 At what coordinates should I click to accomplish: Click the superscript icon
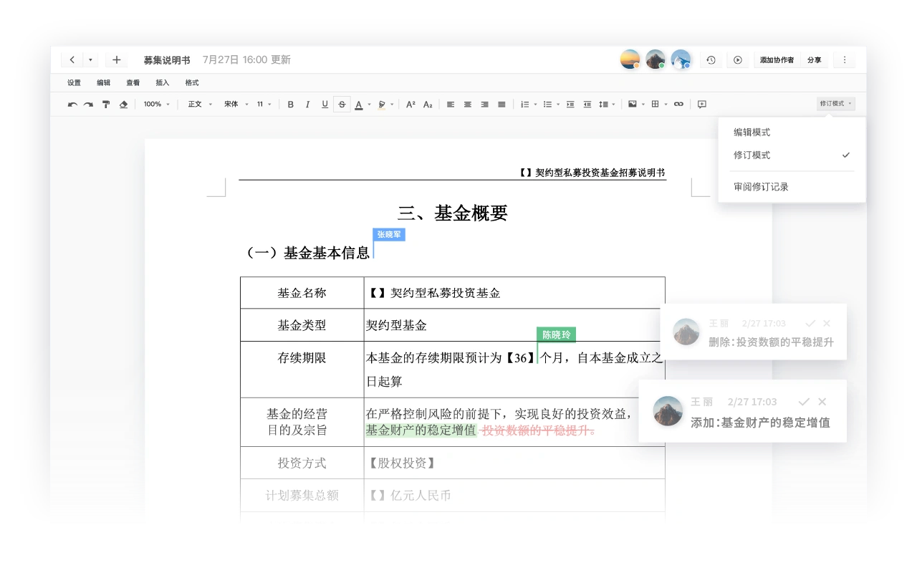(411, 105)
